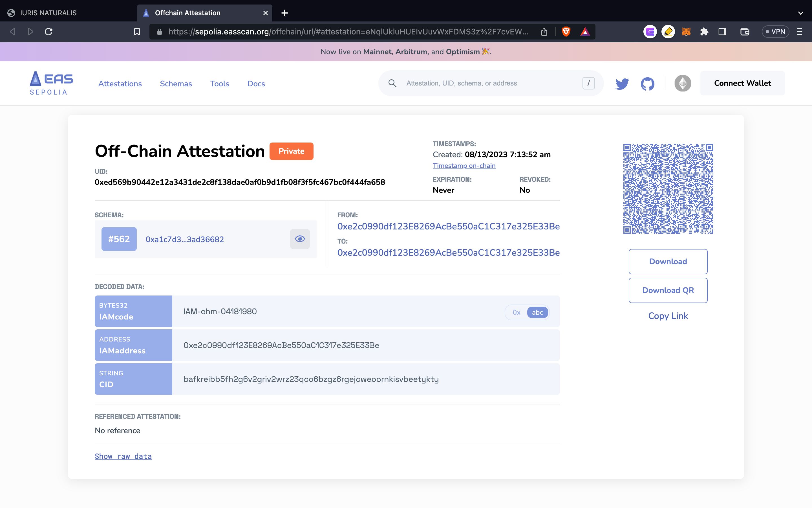812x508 pixels.
Task: Go back using browser back arrow
Action: point(13,32)
